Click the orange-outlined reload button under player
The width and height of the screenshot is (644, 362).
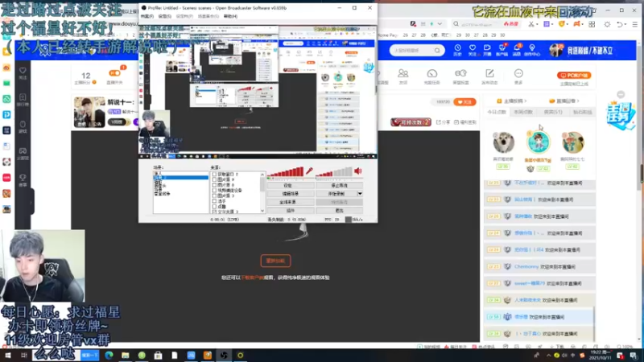tap(275, 261)
